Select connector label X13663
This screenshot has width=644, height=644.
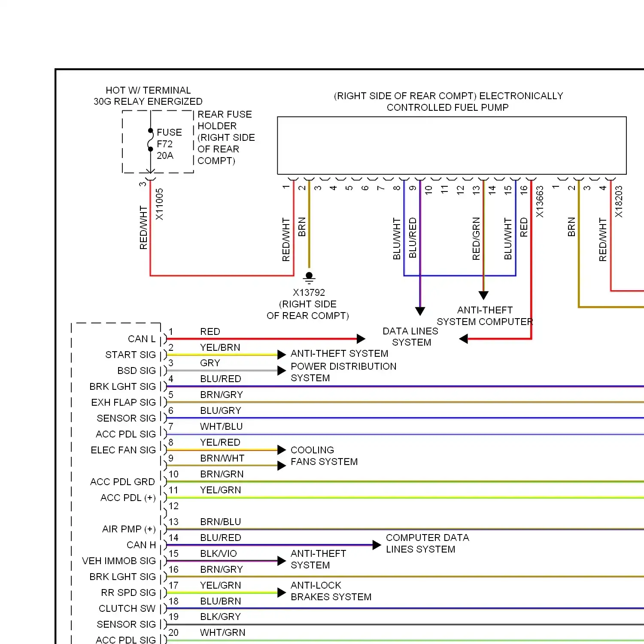[540, 202]
